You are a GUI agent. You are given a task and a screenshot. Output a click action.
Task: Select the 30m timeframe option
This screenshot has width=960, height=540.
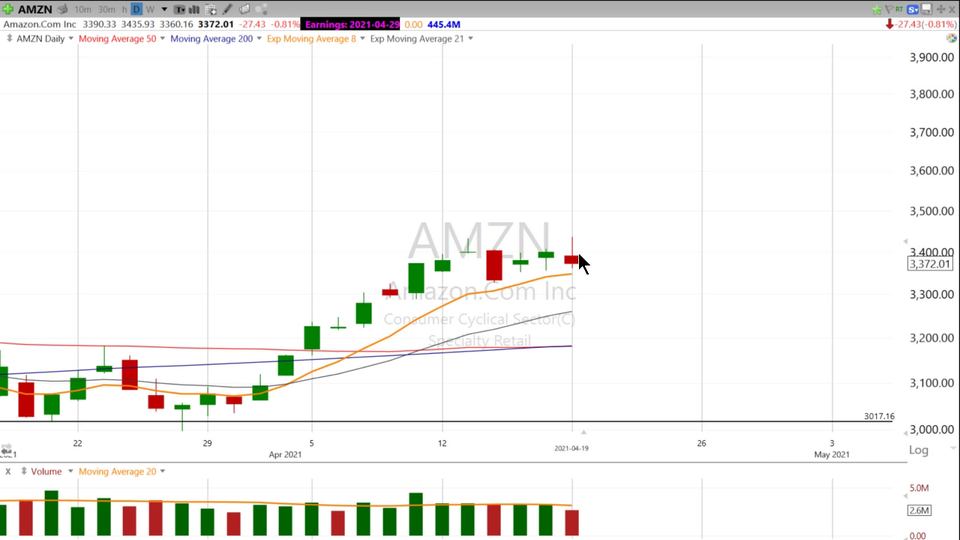(x=106, y=9)
